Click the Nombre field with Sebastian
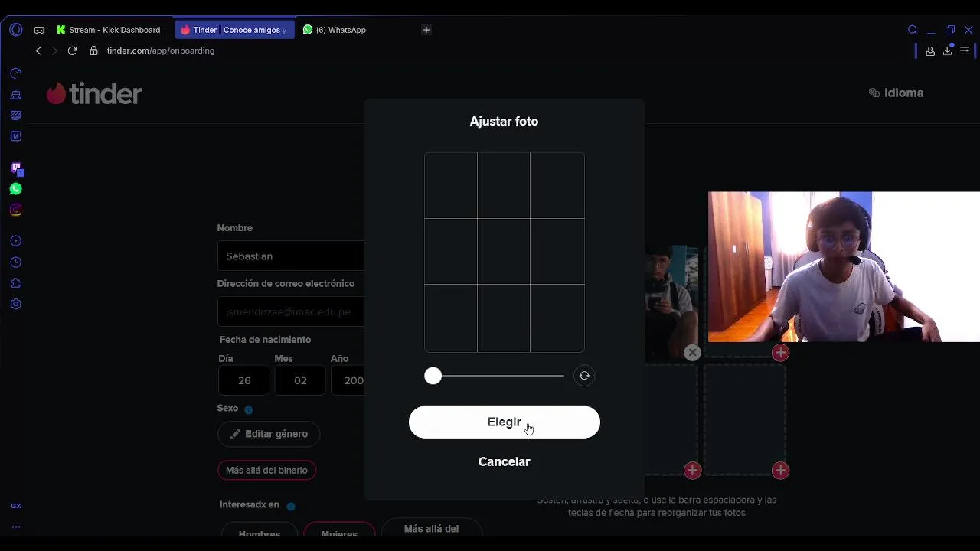The width and height of the screenshot is (980, 551). [x=291, y=256]
